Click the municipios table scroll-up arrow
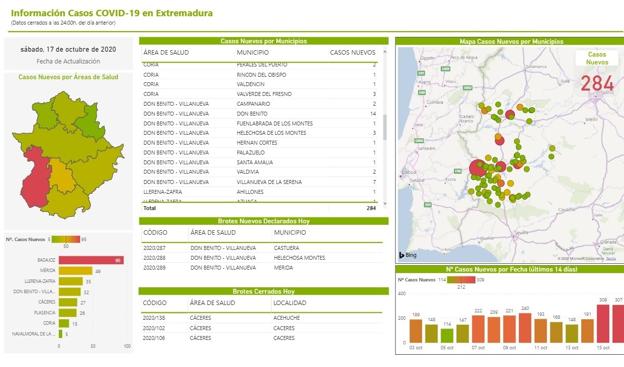 (x=385, y=52)
